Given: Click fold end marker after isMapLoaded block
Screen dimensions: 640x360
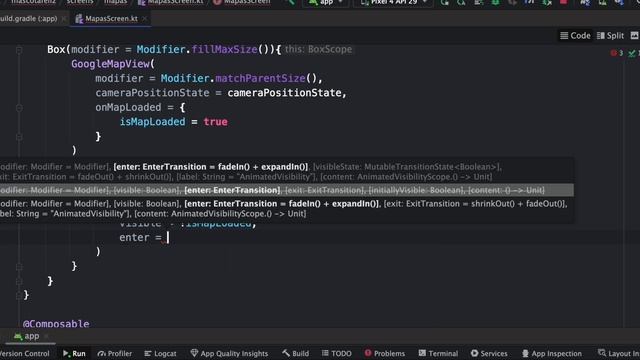Looking at the screenshot, I should (19, 137).
